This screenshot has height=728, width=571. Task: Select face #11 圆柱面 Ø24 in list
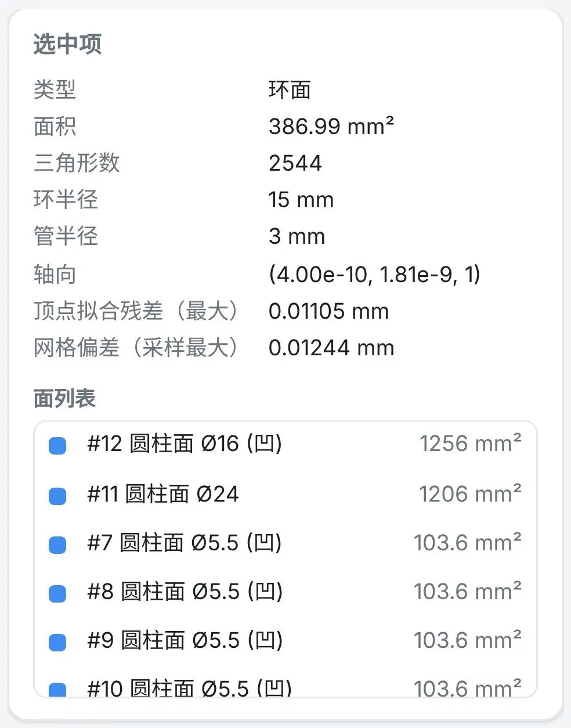pos(285,495)
